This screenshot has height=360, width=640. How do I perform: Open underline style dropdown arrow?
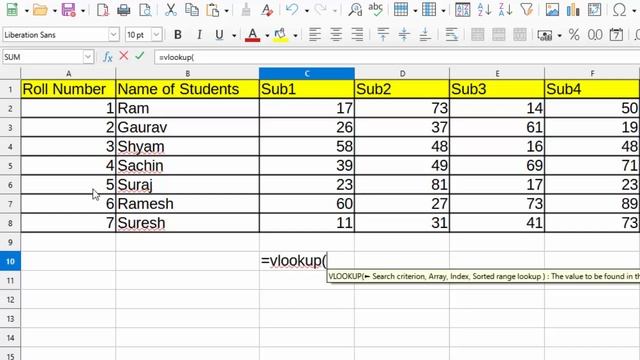click(x=234, y=36)
